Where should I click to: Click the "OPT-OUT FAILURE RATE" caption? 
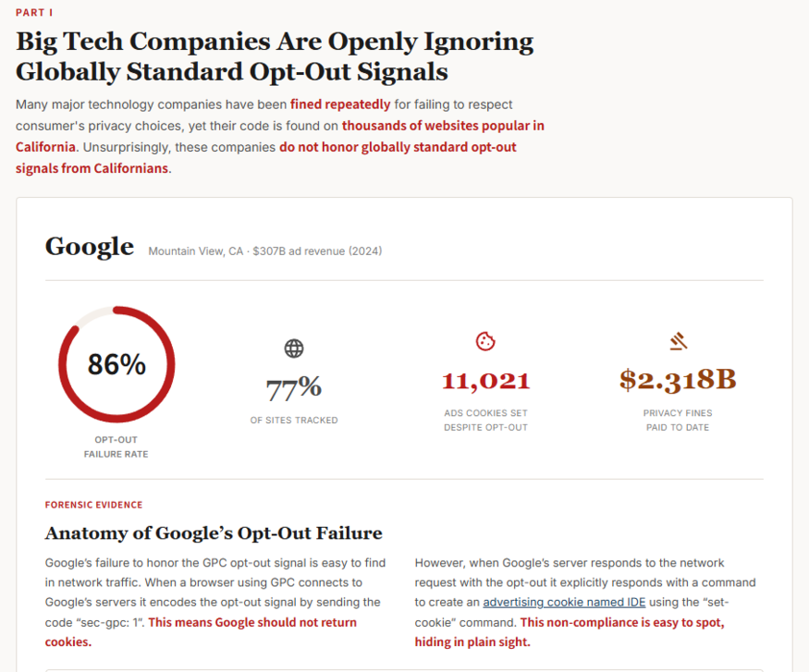[116, 446]
